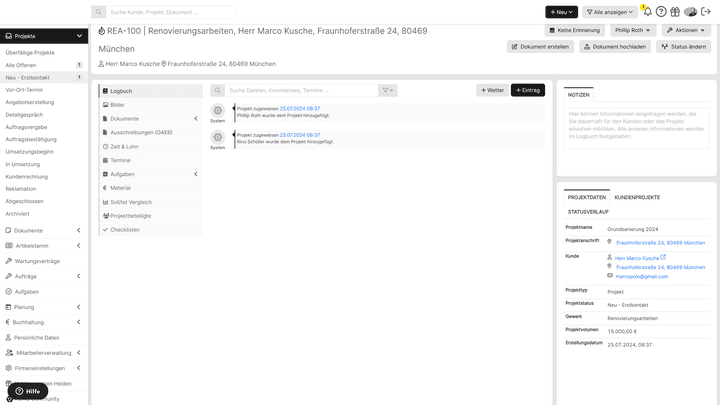Image resolution: width=720 pixels, height=405 pixels.
Task: Open the Aktionen dropdown
Action: [x=686, y=30]
